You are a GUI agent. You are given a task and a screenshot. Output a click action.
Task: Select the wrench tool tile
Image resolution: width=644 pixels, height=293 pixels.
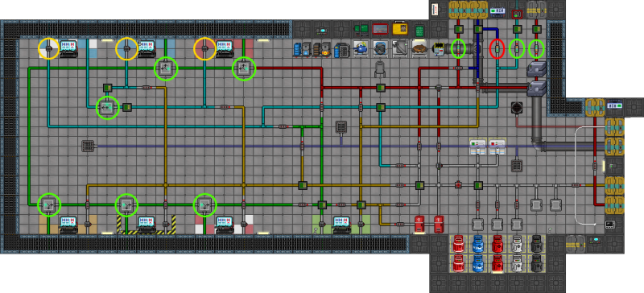[399, 49]
